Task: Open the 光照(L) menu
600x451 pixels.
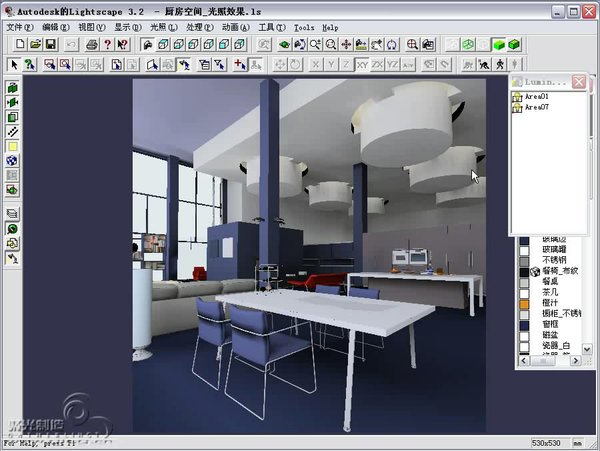Action: coord(164,27)
